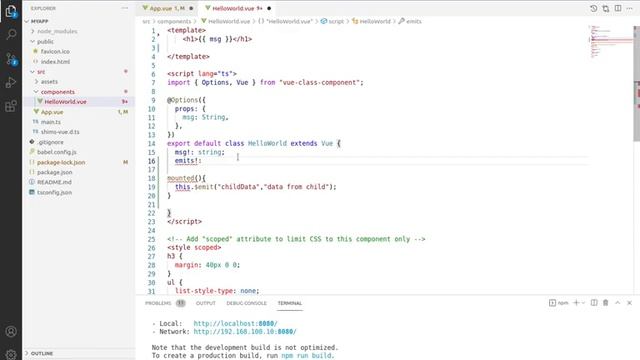Open the Run and Debug view
The width and height of the screenshot is (640, 360).
pyautogui.click(x=11, y=82)
